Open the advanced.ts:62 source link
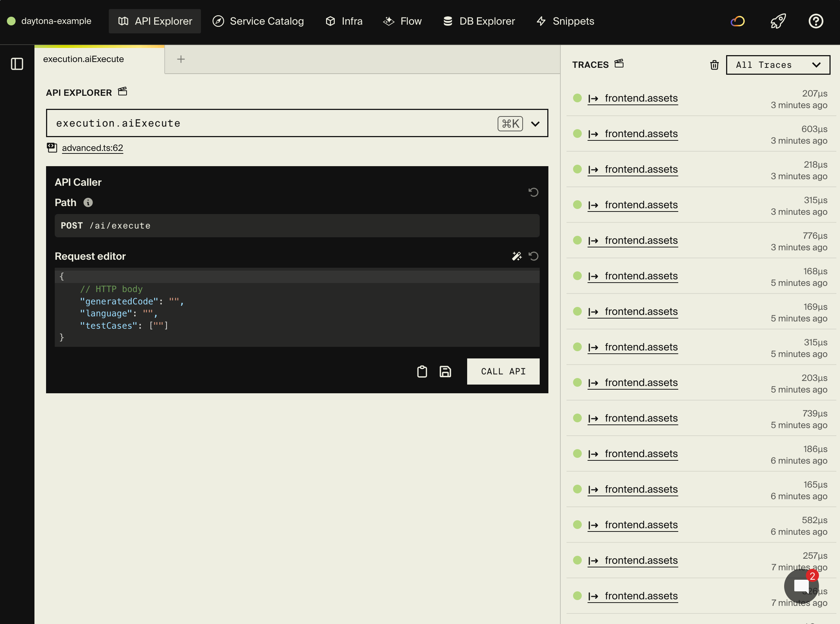 click(92, 148)
